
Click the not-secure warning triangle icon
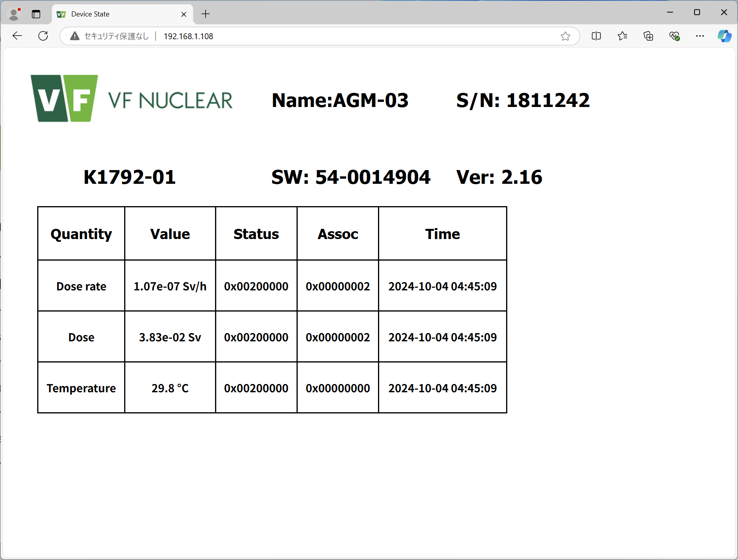(74, 36)
